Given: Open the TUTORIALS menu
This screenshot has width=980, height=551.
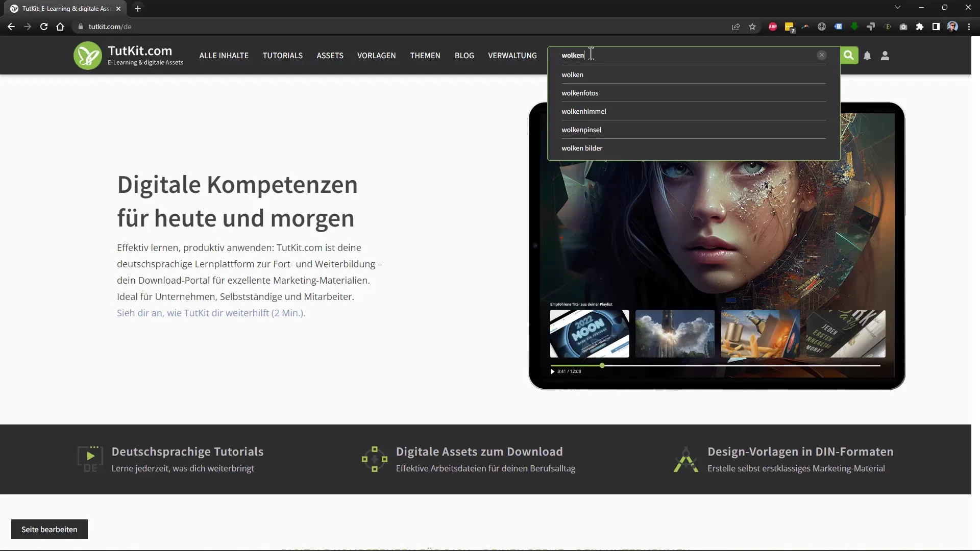Looking at the screenshot, I should click(282, 55).
